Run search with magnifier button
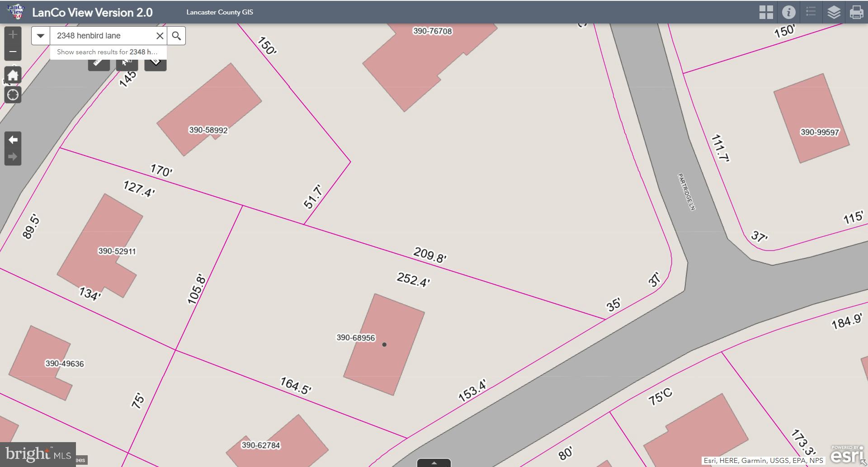Screen dimensions: 868x467 click(176, 36)
